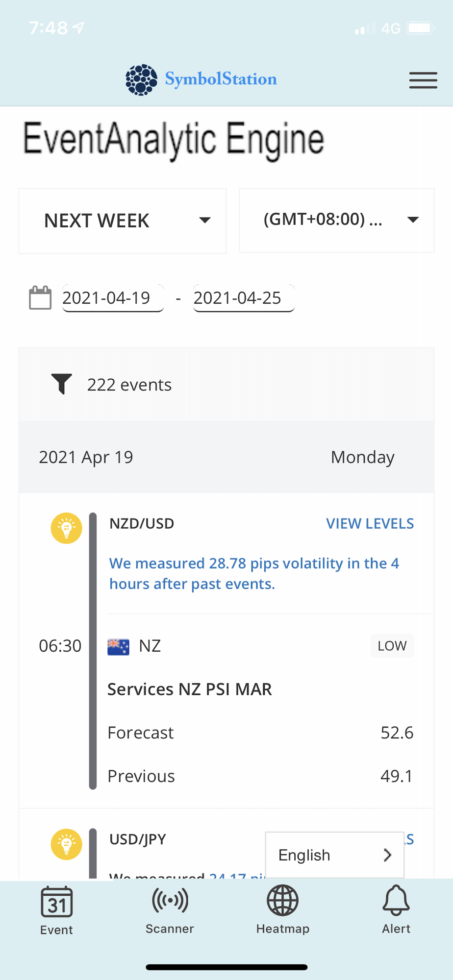Go to the Event calendar tab
This screenshot has height=980, width=453.
tap(56, 911)
